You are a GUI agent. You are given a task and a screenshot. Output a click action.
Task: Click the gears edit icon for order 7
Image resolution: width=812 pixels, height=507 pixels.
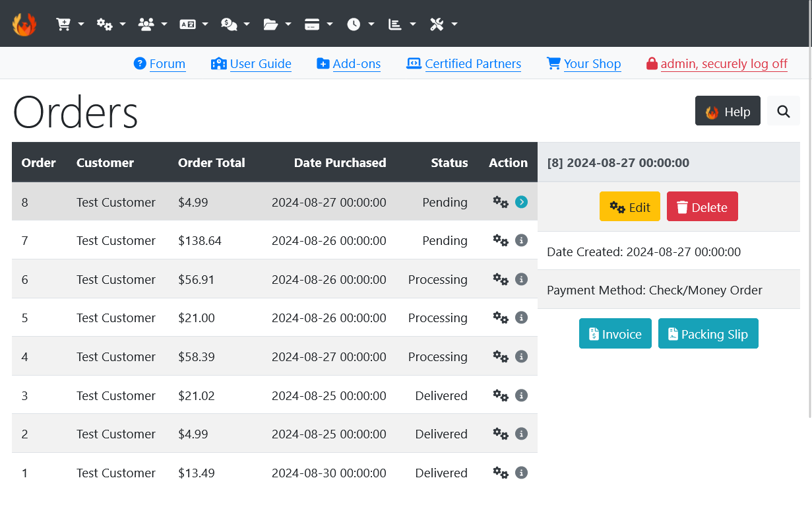(x=501, y=241)
